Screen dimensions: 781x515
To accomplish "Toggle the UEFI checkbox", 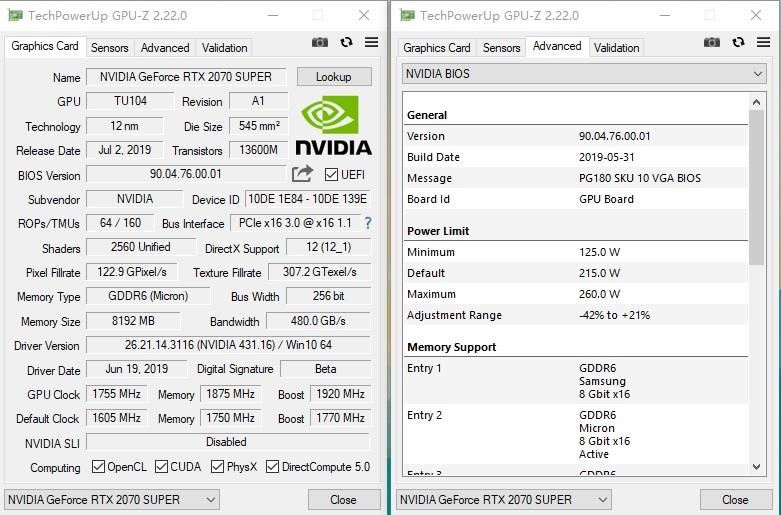I will 331,174.
